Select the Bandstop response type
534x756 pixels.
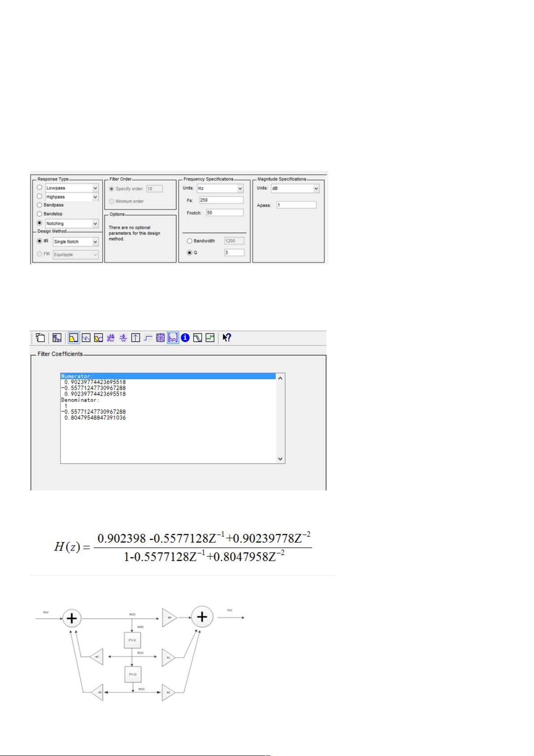(x=39, y=214)
